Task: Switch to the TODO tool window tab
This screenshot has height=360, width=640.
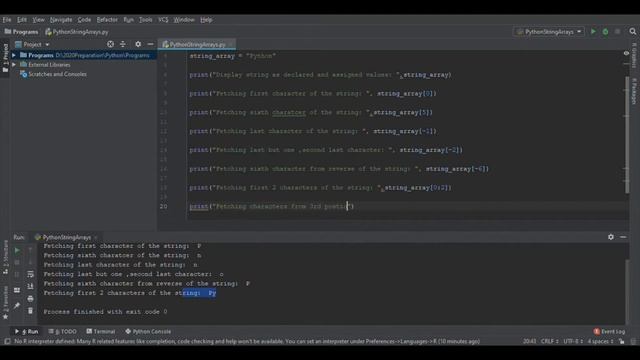Action: (62, 331)
